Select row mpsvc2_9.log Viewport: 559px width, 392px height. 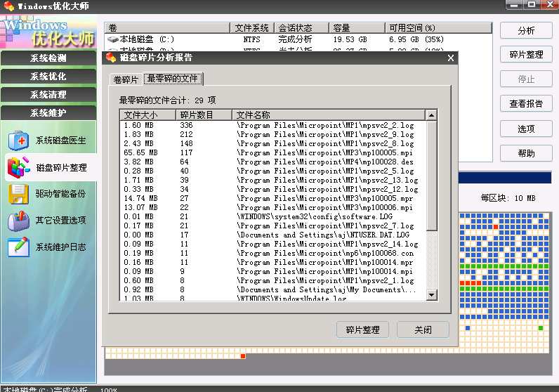pos(272,134)
